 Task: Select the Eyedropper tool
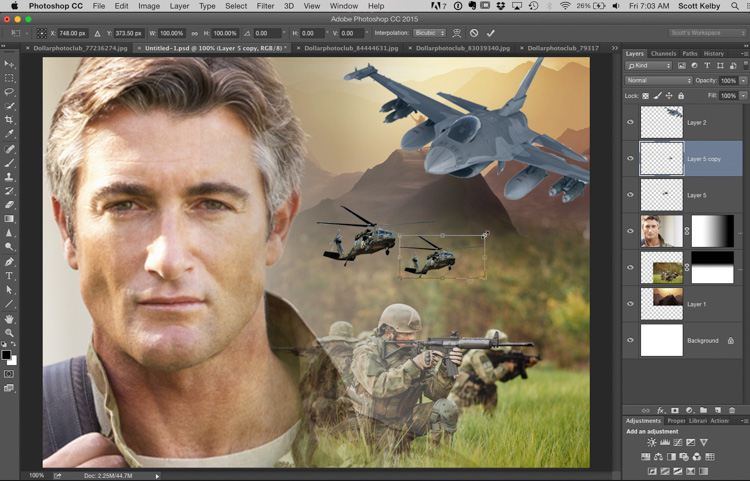9,134
